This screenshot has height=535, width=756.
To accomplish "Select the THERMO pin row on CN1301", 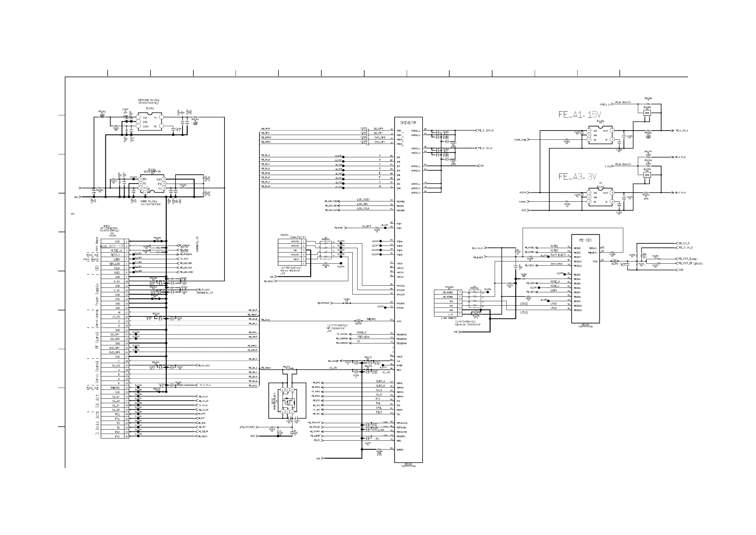I will (115, 388).
